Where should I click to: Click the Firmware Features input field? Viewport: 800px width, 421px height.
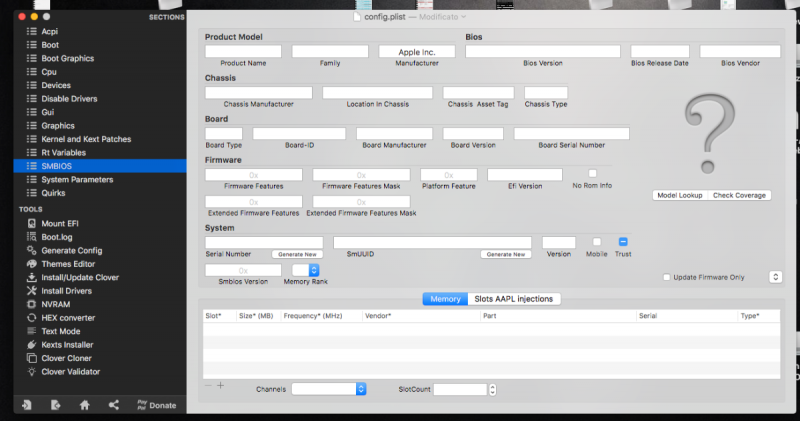coord(254,175)
